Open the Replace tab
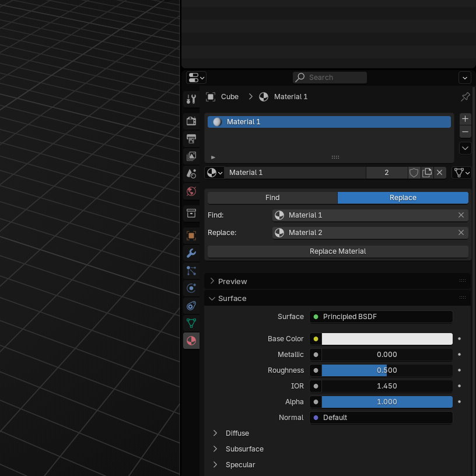This screenshot has height=476, width=476. point(402,197)
